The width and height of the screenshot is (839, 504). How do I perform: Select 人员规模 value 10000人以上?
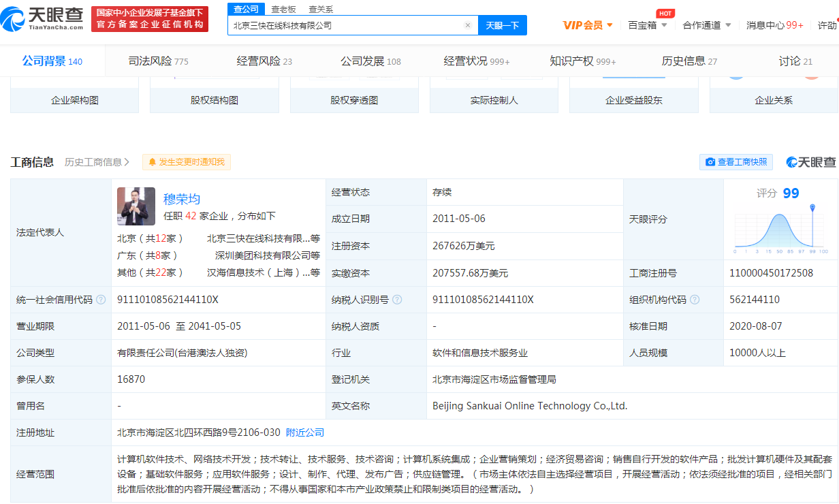757,353
